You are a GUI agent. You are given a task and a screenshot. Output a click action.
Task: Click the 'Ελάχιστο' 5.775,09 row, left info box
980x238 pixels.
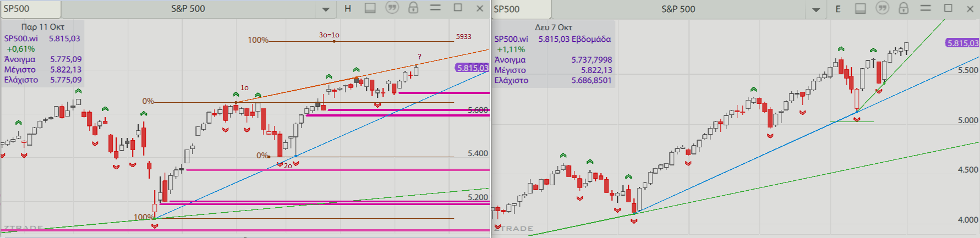pos(43,80)
